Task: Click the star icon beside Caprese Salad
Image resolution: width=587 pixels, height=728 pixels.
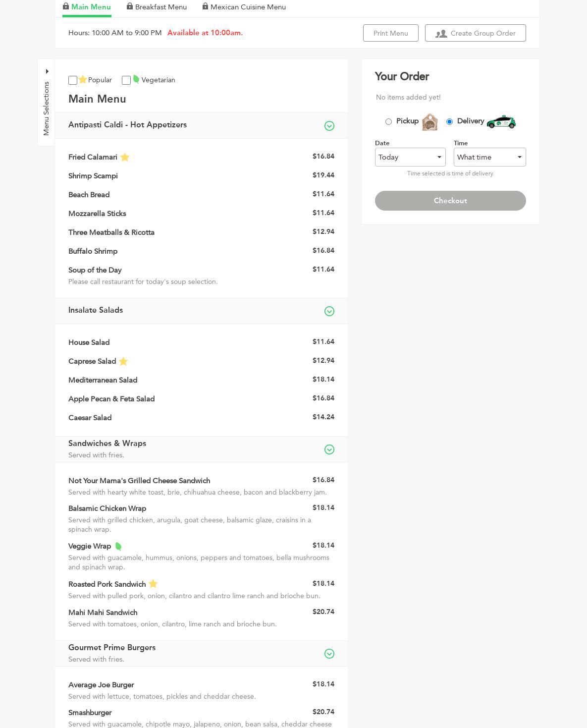Action: point(123,361)
